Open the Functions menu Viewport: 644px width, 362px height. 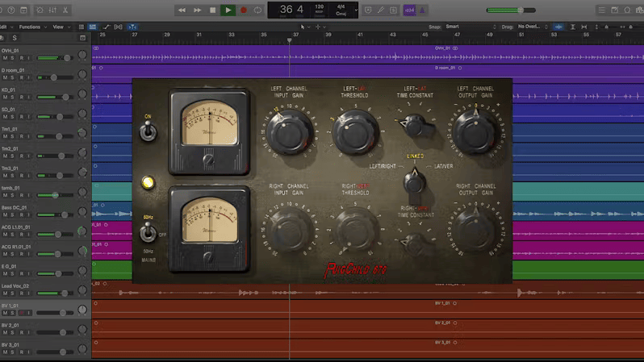coord(32,27)
